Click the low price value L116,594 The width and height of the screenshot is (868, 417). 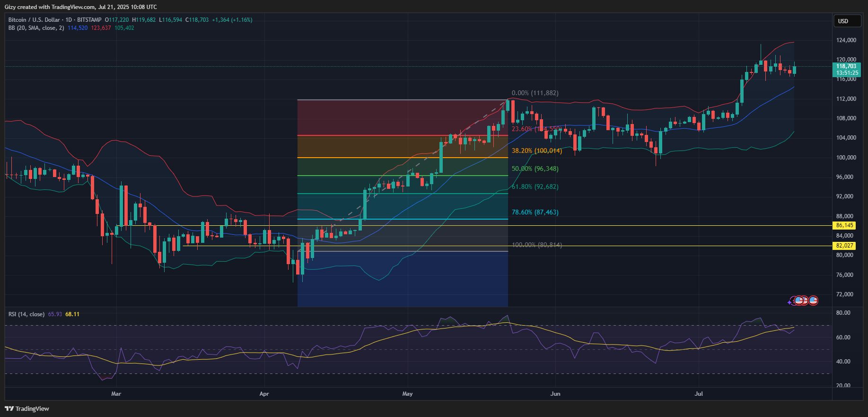[x=170, y=20]
